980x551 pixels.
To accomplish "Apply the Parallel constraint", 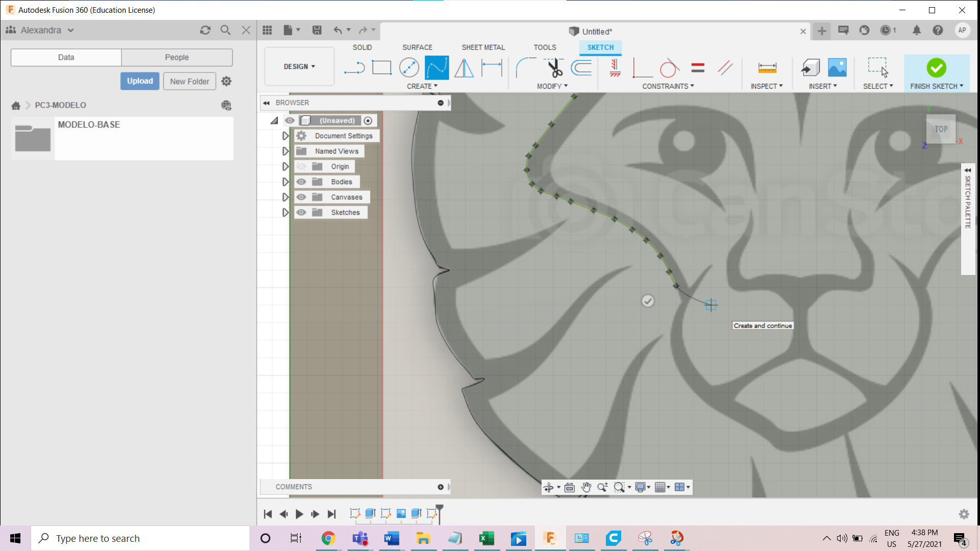I will pyautogui.click(x=725, y=67).
